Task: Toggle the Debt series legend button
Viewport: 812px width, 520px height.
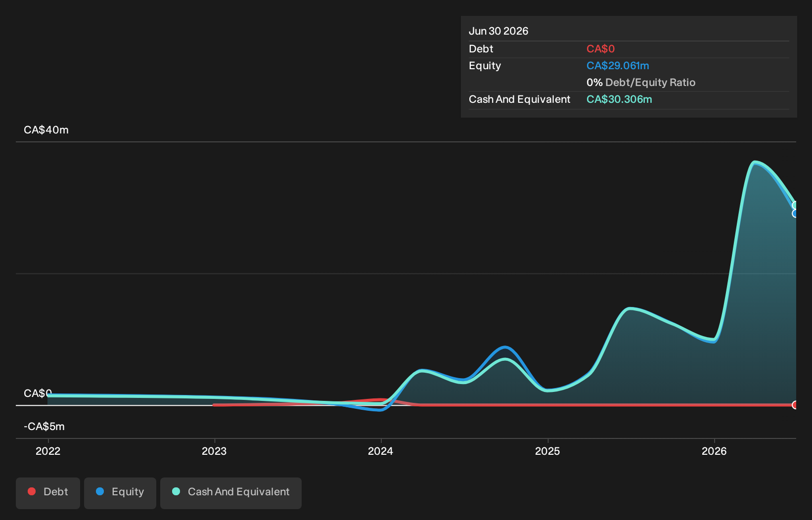Action: 48,493
